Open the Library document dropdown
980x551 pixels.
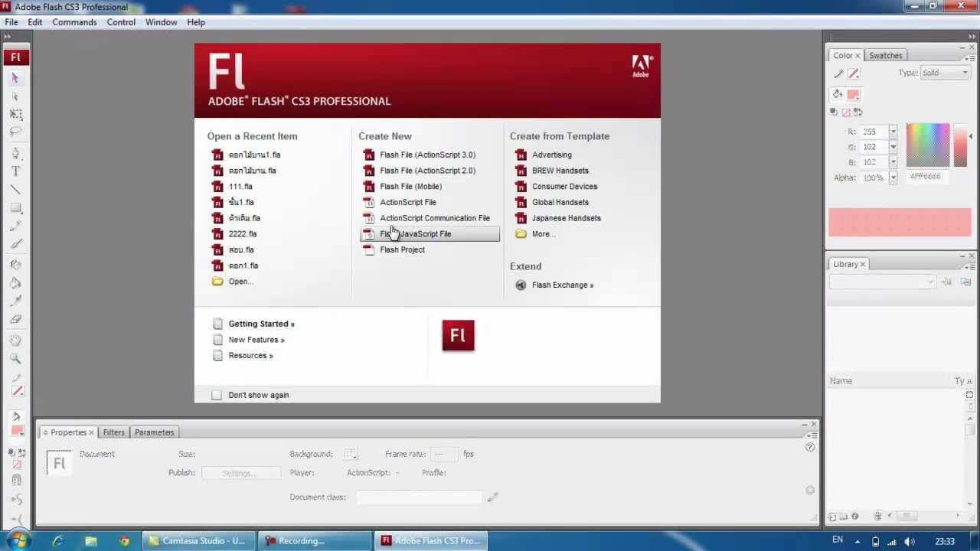click(x=882, y=282)
